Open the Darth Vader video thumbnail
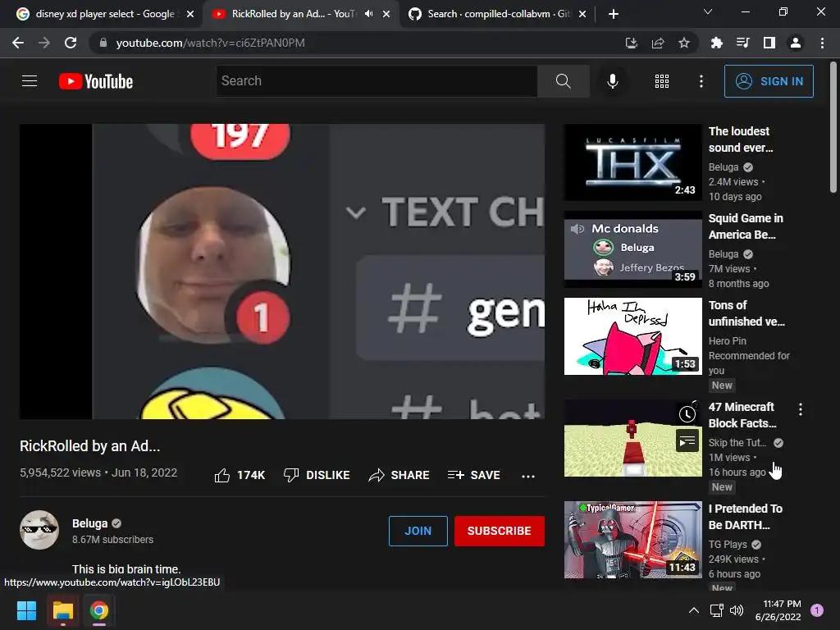The width and height of the screenshot is (840, 630). (x=632, y=540)
